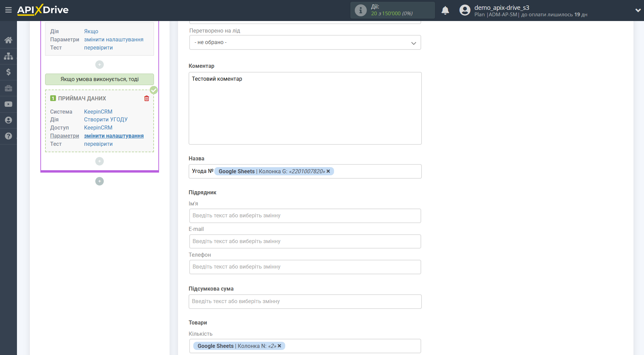
Task: Open the notifications bell
Action: point(445,10)
